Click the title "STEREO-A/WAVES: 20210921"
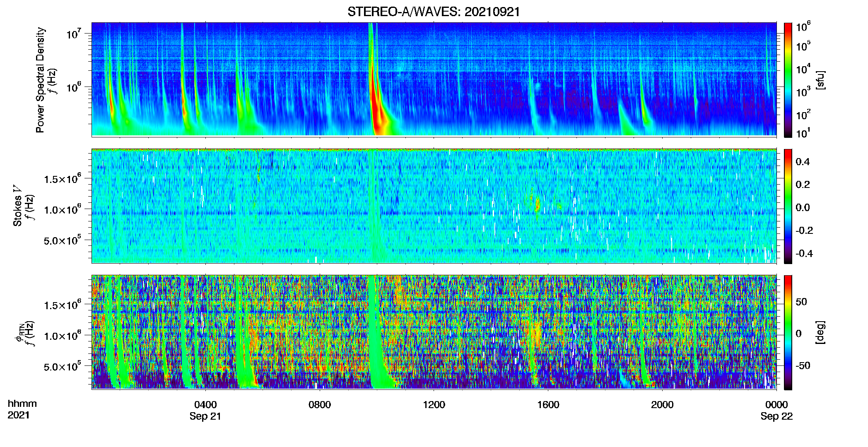Viewport: 868px width, 447px height. pos(434,12)
